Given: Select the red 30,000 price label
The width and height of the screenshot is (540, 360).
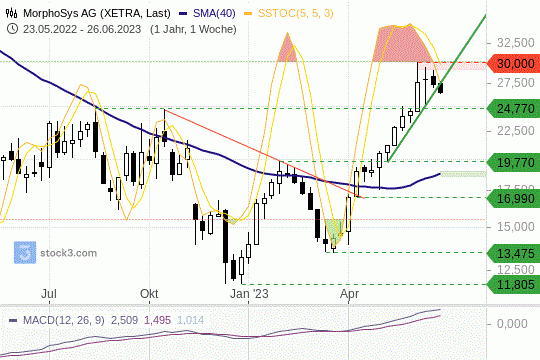Looking at the screenshot, I should pyautogui.click(x=513, y=63).
